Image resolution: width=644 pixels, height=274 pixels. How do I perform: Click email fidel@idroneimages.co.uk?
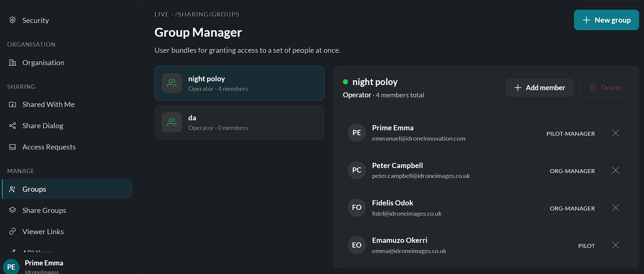(x=407, y=214)
